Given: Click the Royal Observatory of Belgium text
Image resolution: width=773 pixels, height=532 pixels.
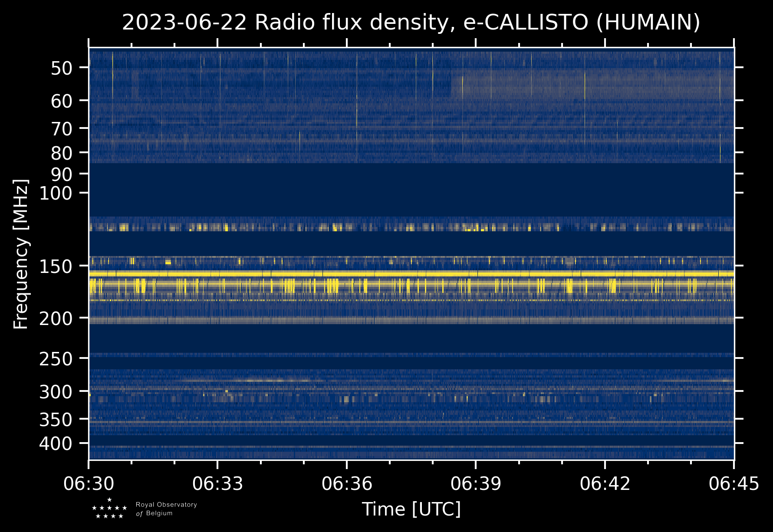Looking at the screenshot, I should click(166, 509).
